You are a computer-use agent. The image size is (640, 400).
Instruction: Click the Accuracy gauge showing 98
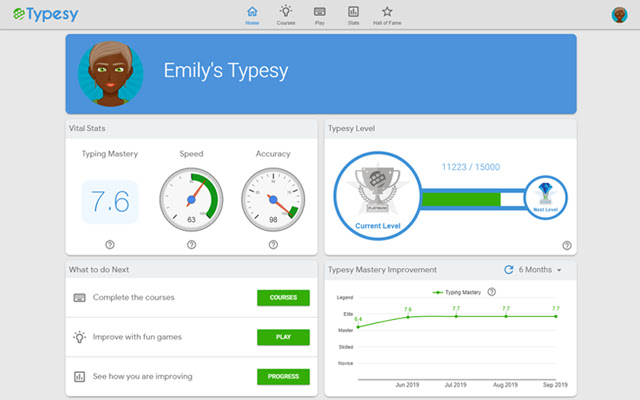coord(273,200)
